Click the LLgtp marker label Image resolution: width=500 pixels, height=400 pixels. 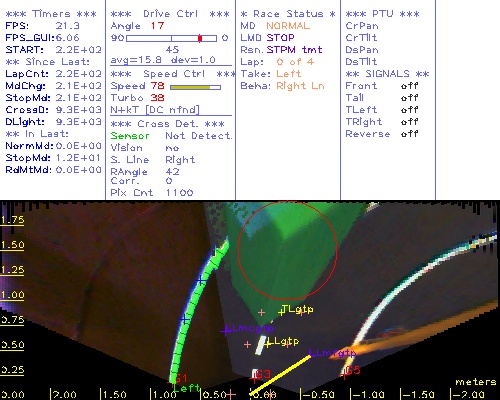click(283, 341)
